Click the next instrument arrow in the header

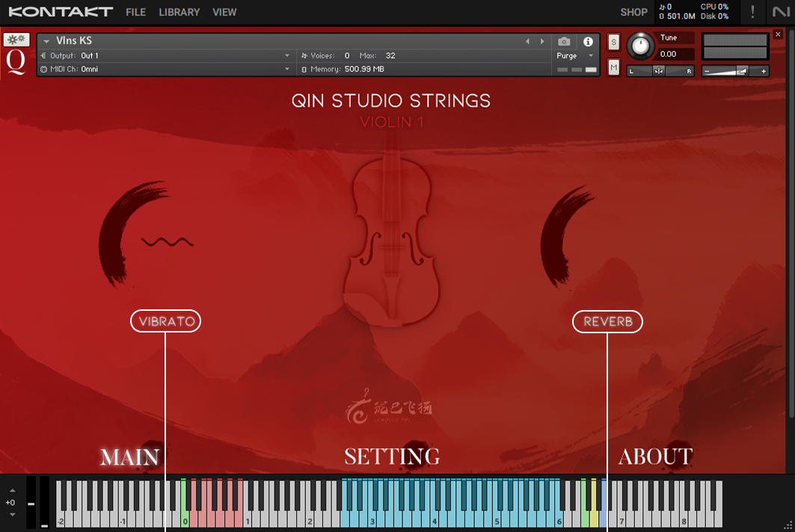click(x=543, y=42)
